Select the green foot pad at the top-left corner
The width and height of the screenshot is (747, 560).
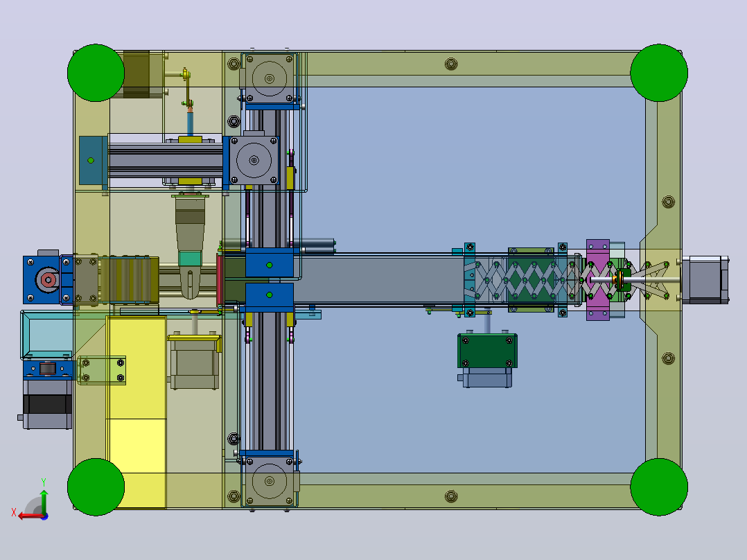coord(96,73)
